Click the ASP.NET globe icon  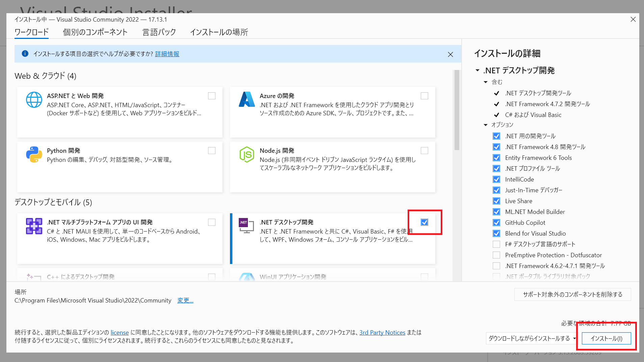click(x=34, y=100)
